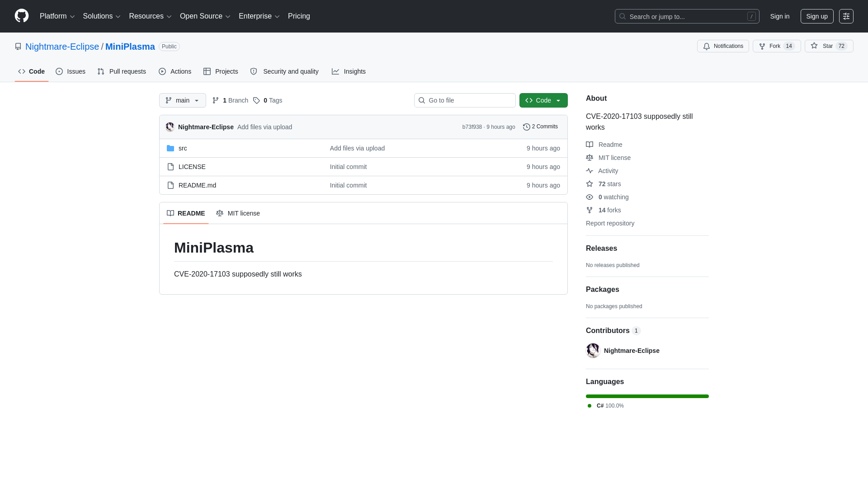Expand the Resources menu
This screenshot has width=868, height=488.
click(x=150, y=16)
